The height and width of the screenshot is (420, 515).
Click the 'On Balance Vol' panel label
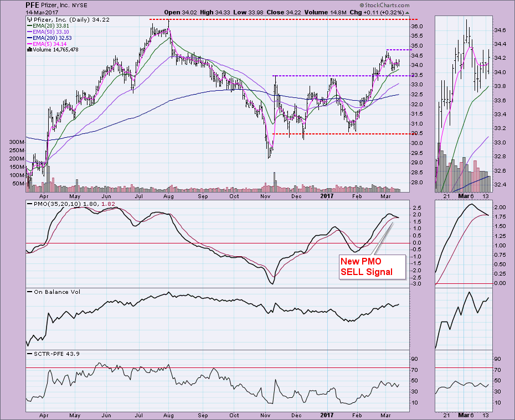(57, 292)
